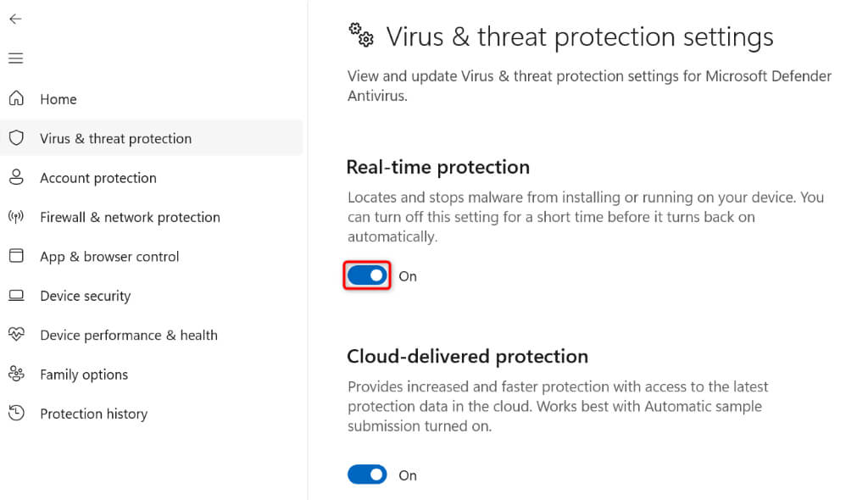
Task: Click the back arrow at top left
Action: pos(15,19)
